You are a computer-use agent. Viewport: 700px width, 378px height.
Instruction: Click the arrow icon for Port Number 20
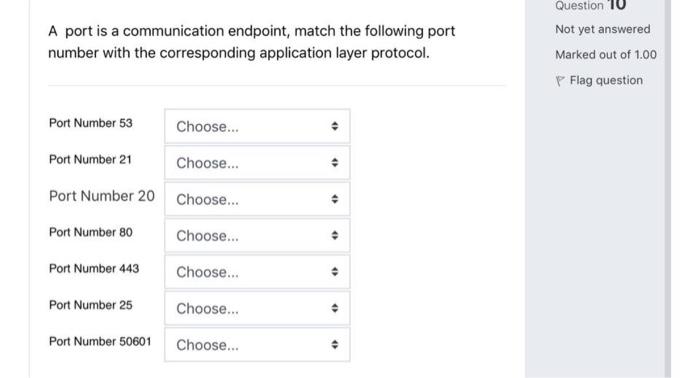pos(334,199)
